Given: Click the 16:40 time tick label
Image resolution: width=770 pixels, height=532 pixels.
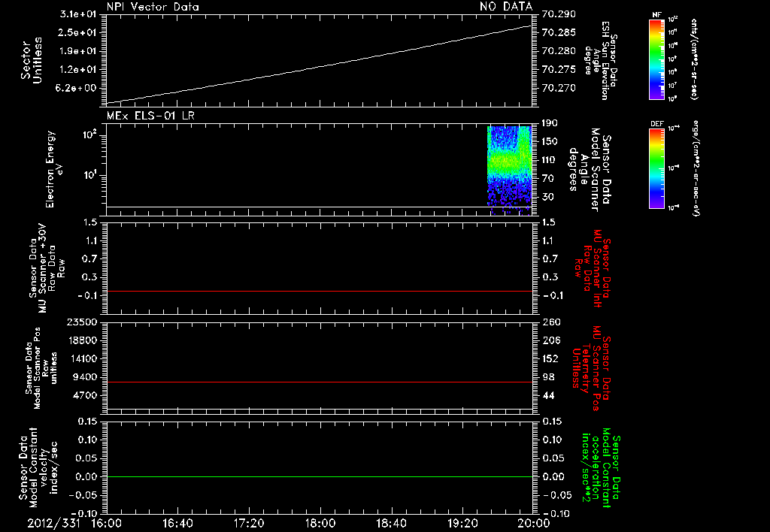Looking at the screenshot, I should click(177, 524).
